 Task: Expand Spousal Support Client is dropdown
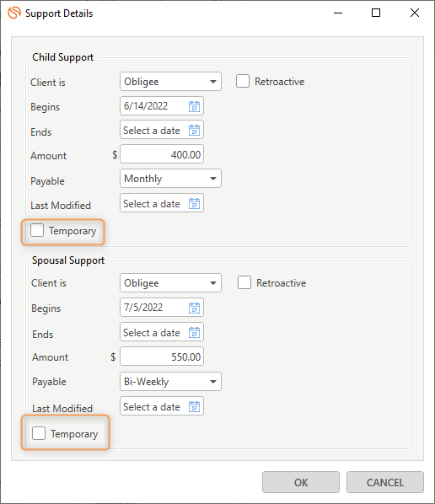coord(170,283)
